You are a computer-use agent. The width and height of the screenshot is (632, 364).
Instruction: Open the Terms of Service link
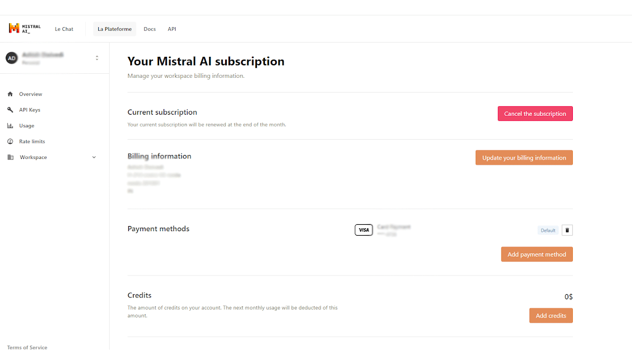[27, 347]
